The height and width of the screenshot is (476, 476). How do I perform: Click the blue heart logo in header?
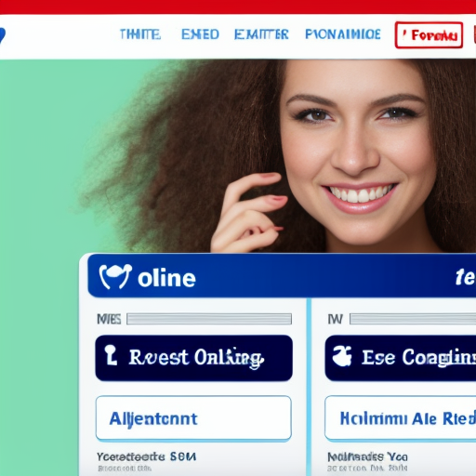[x=2, y=35]
